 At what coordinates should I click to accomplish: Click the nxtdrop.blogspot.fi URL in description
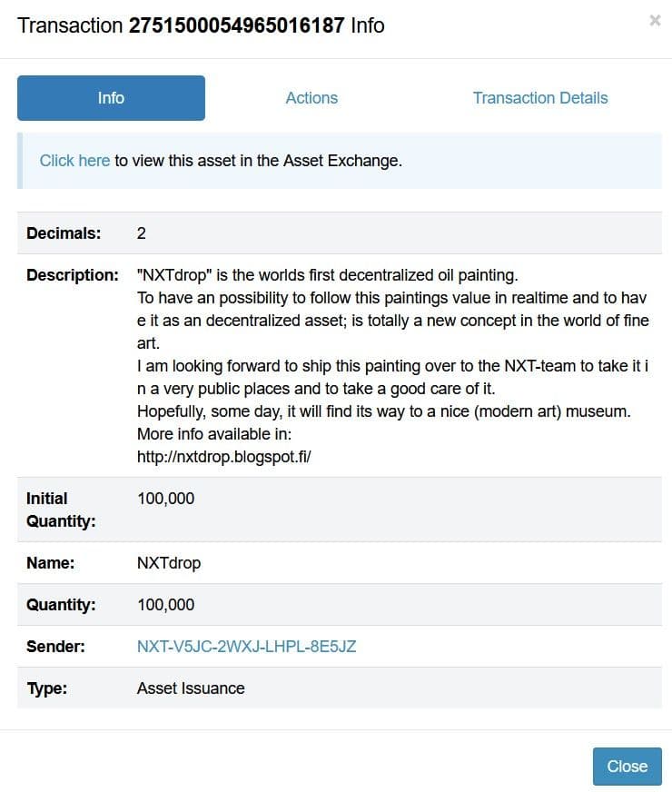coord(224,457)
